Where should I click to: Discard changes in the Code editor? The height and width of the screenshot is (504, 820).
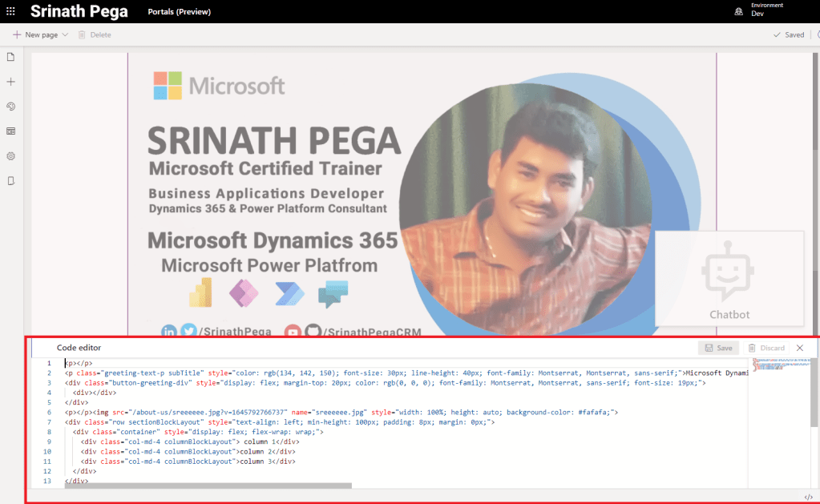point(766,348)
